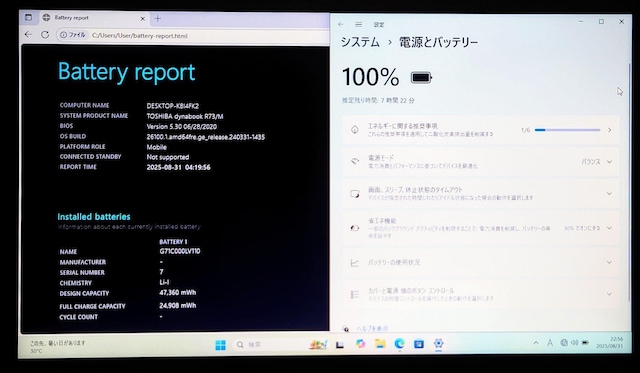Viewport: 640px width, 373px height.
Task: Expand 画面、スリープ、休止状態のタイムアウト section
Action: pos(481,193)
